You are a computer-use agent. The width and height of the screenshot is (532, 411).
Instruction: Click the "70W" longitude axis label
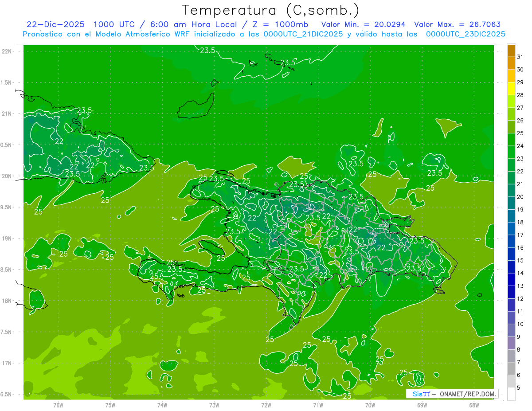point(370,405)
